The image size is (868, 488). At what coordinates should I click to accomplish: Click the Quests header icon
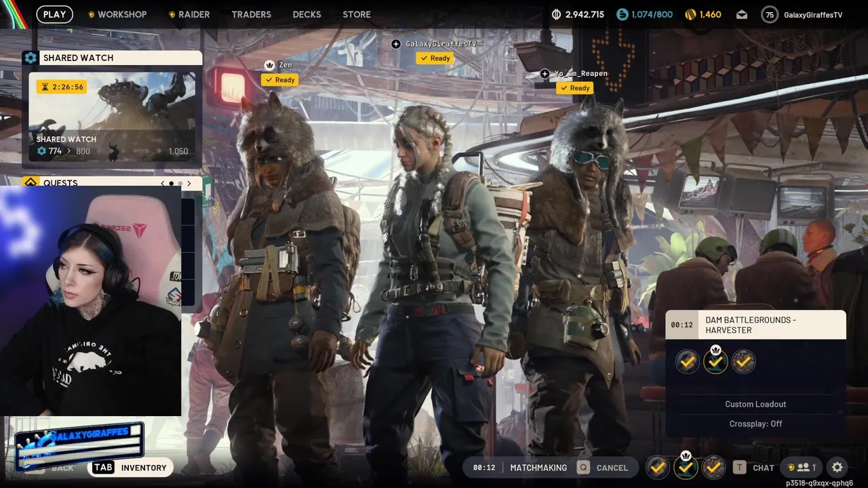pos(30,183)
